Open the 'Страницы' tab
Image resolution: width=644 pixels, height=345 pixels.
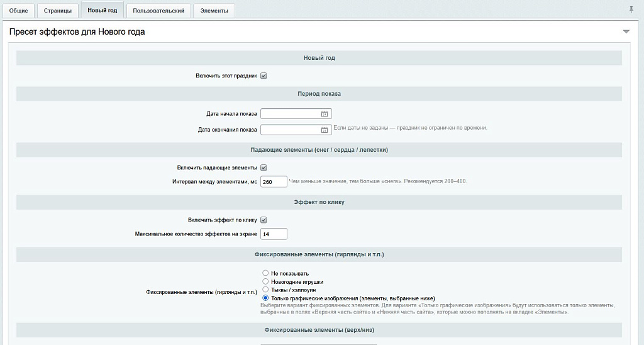tap(58, 11)
